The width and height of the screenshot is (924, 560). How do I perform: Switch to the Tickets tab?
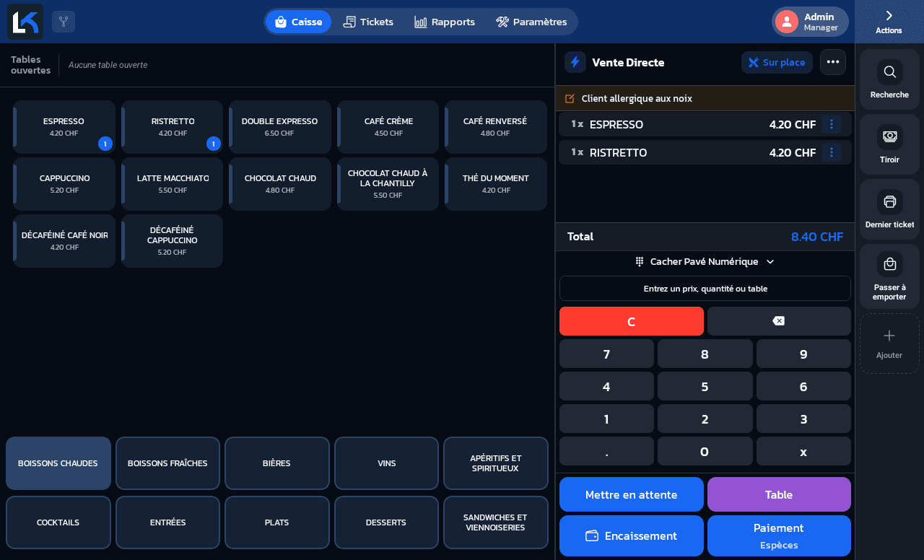(368, 22)
